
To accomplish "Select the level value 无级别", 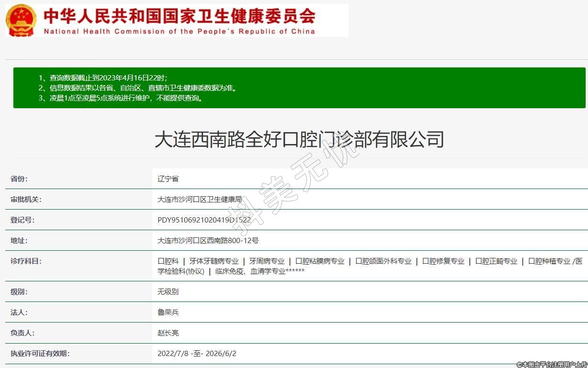I will 168,292.
